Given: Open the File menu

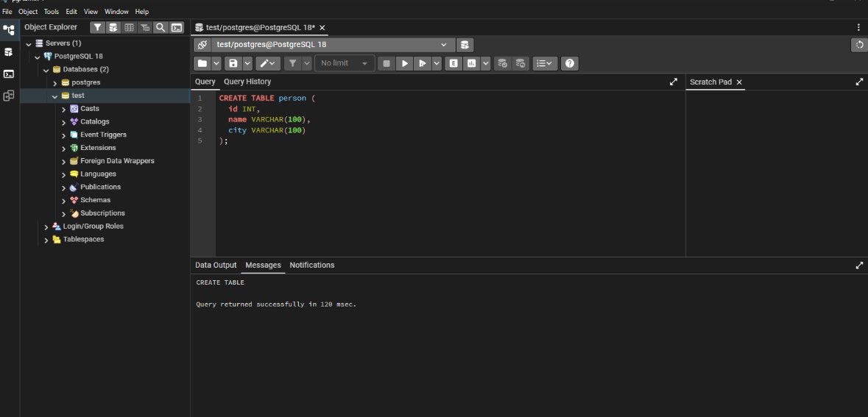Looking at the screenshot, I should point(7,12).
